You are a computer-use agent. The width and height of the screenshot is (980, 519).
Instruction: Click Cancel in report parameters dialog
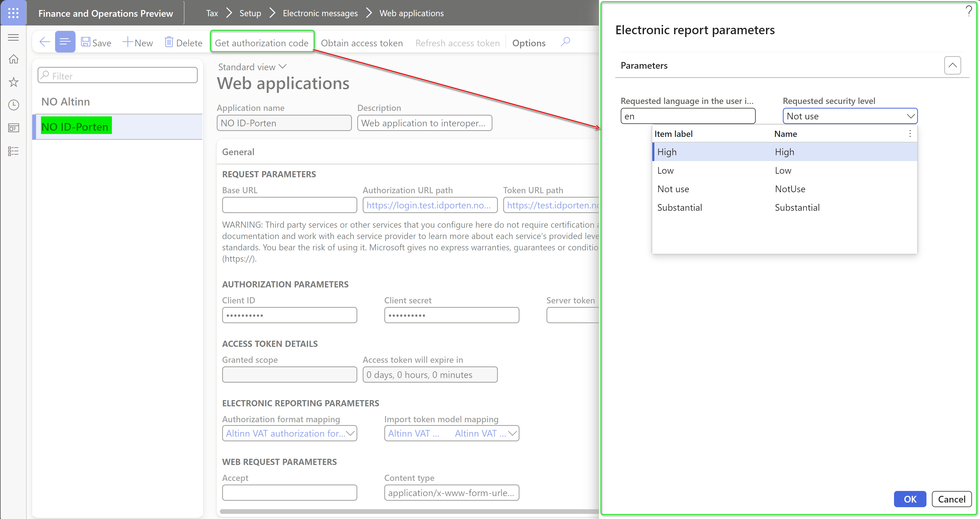(x=951, y=499)
